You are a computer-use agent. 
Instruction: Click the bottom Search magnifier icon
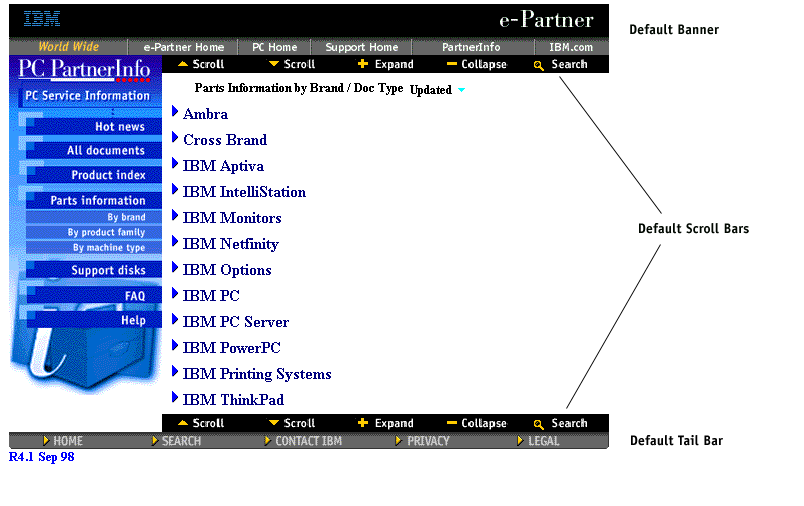[539, 424]
